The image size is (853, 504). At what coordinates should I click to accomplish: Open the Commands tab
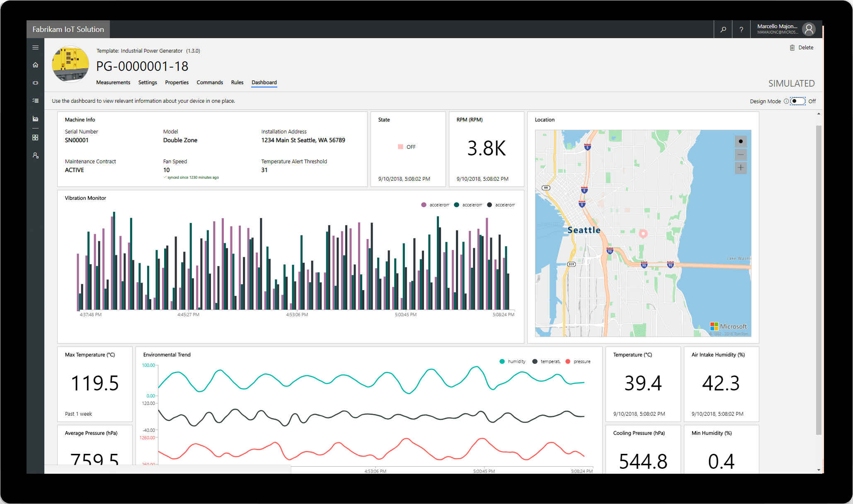pos(210,82)
